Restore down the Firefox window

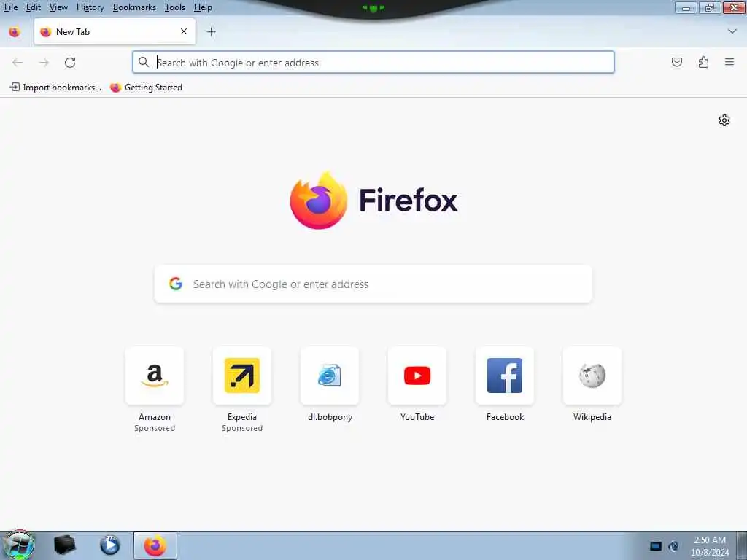pos(710,7)
